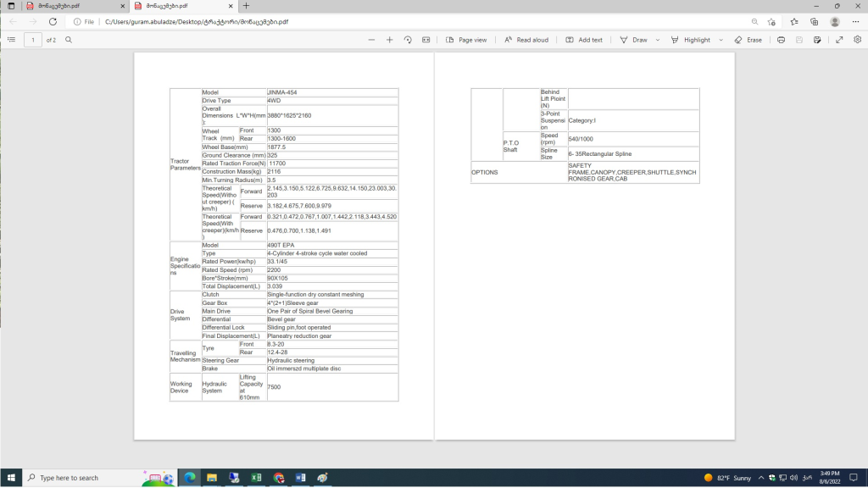The image size is (868, 488).
Task: Open the tab actions menu
Action: [11, 6]
